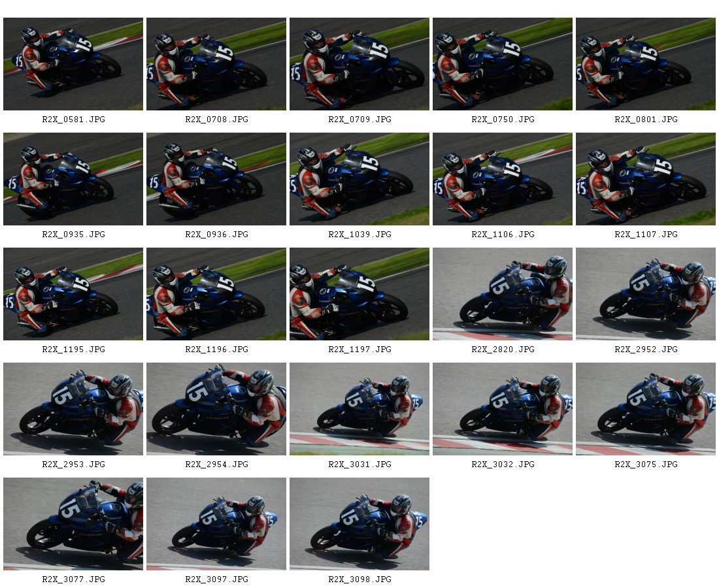Click the R2X_3097.JPG filename label
Viewport: 719px width, 588px height.
pyautogui.click(x=216, y=580)
